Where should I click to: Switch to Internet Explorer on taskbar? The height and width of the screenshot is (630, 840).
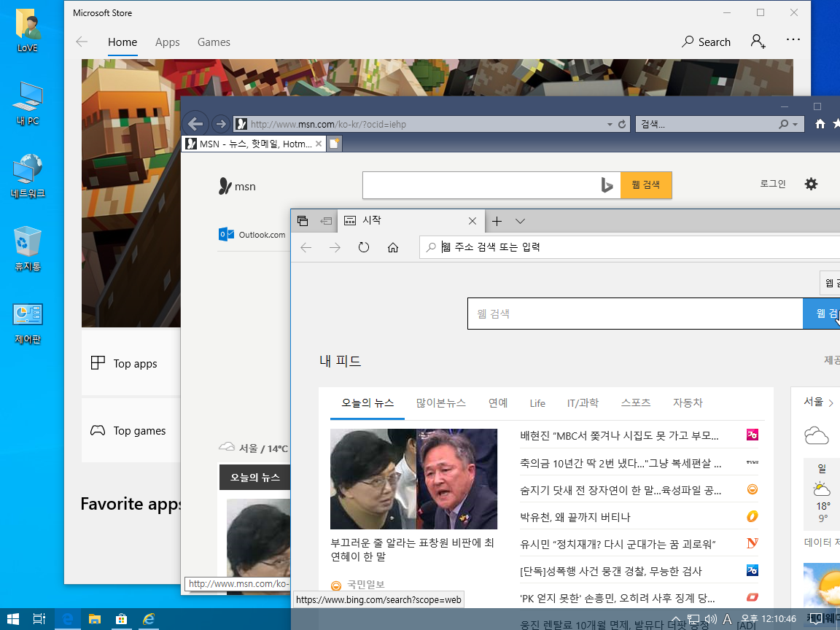[149, 619]
